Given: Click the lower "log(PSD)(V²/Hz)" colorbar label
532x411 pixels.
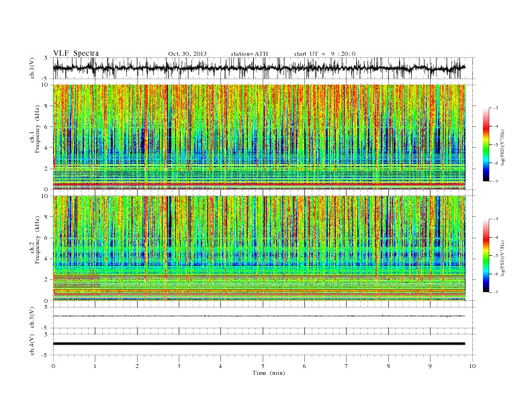Looking at the screenshot, I should point(502,258).
